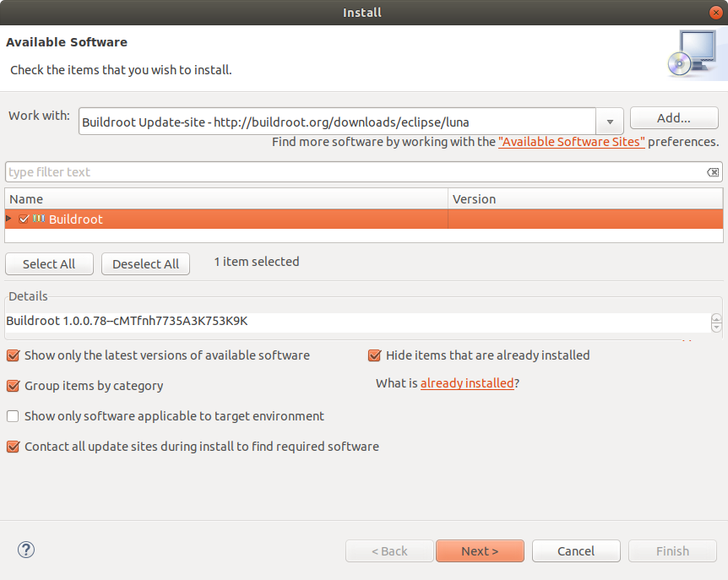The width and height of the screenshot is (728, 580).
Task: Sort by the Version column header
Action: pos(585,199)
